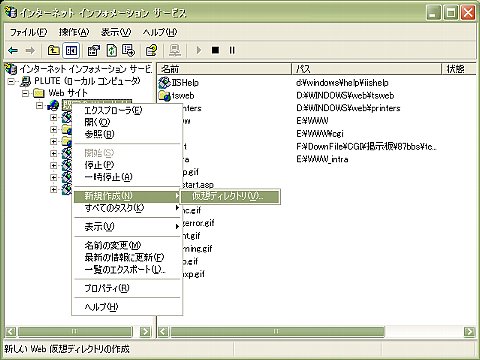The height and width of the screenshot is (360, 480).
Task: Click the PLUTE computer icon in tree
Action: [26, 81]
